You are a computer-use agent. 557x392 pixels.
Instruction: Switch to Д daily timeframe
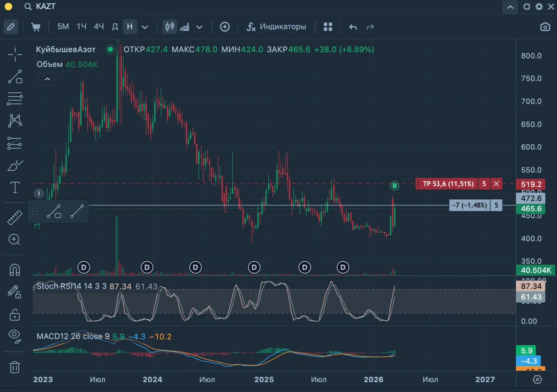pyautogui.click(x=115, y=27)
